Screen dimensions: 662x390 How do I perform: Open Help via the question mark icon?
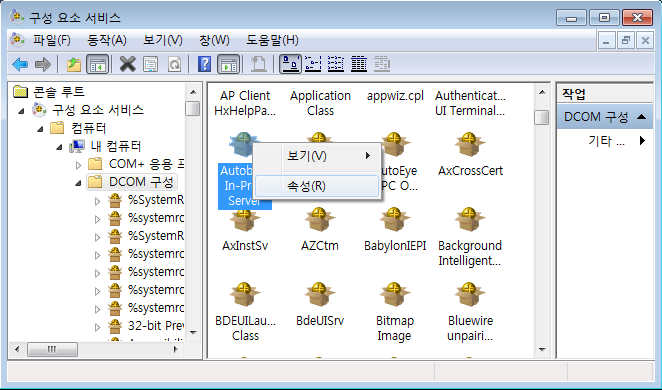pos(204,65)
